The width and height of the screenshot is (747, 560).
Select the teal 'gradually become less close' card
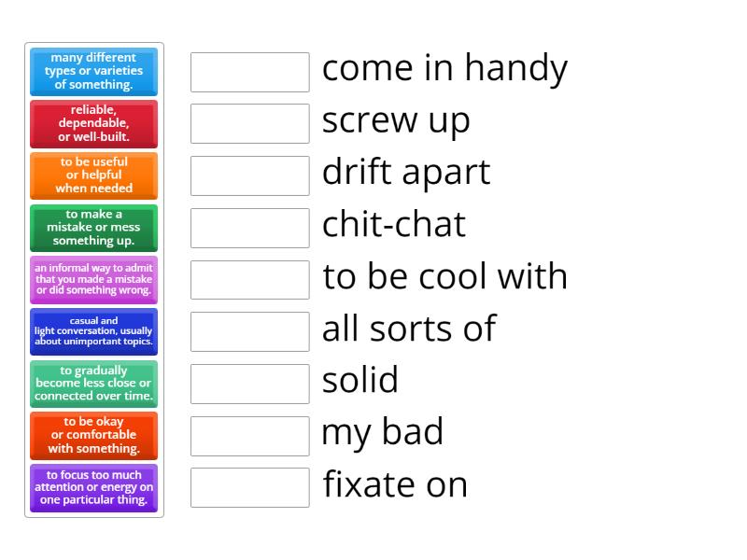pyautogui.click(x=93, y=384)
